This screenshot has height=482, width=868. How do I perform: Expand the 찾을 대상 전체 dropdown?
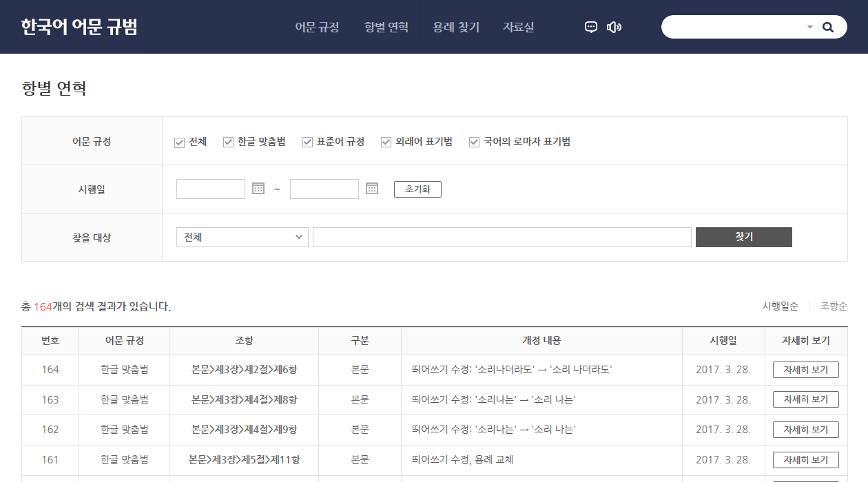(x=242, y=237)
